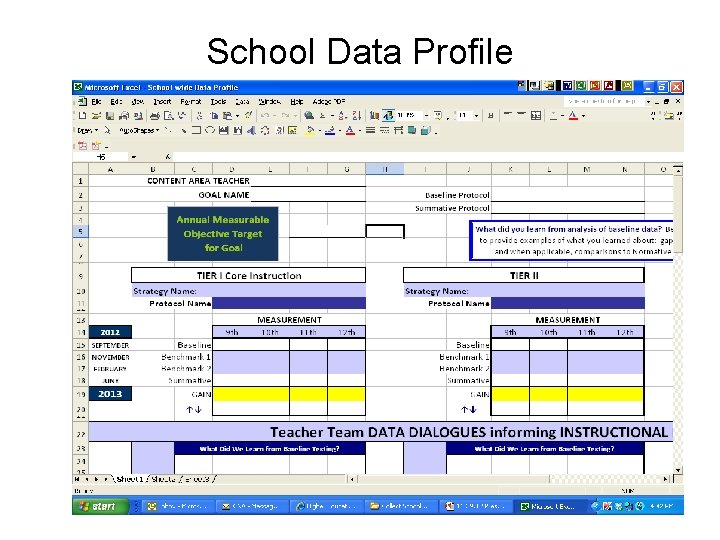Click the Save icon in toolbar

point(110,116)
